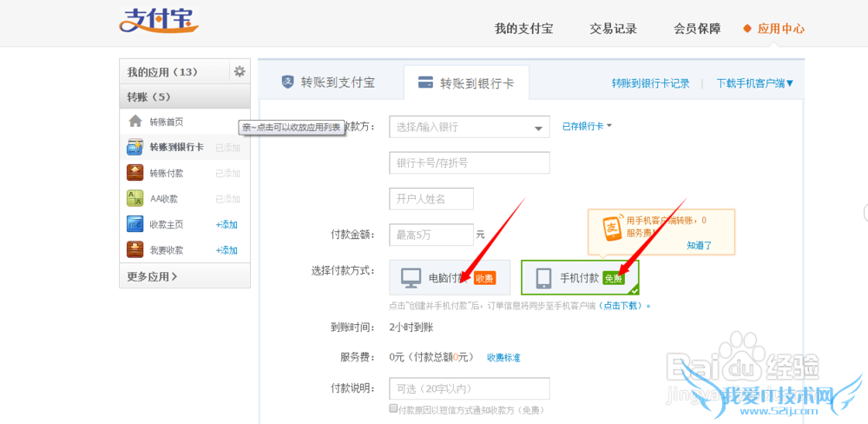This screenshot has width=868, height=424.
Task: Click 已添加 next to AA收款
Action: 227,198
